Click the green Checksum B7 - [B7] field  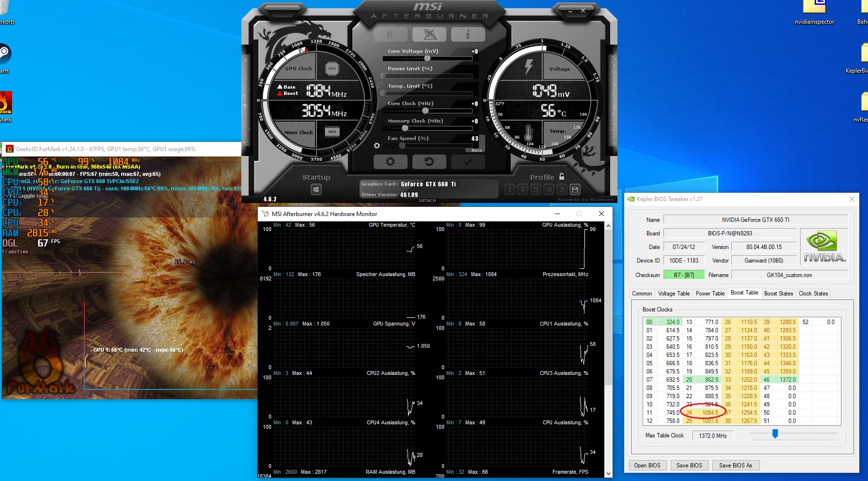683,275
